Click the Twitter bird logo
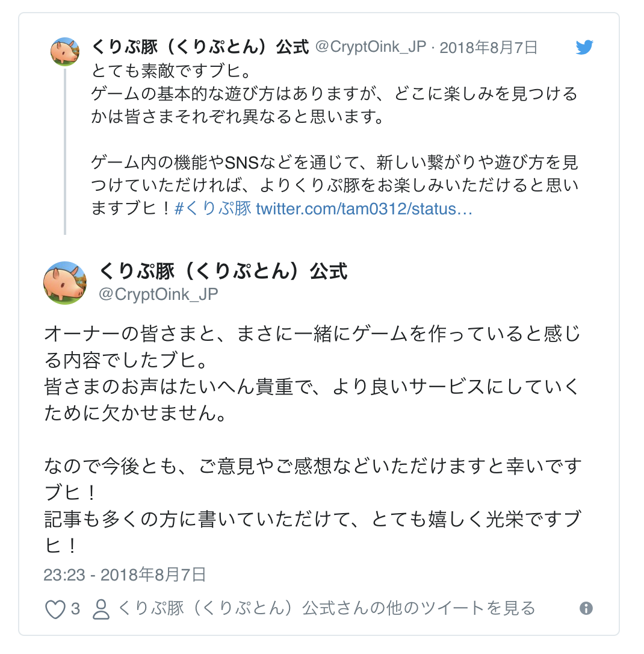 tap(584, 48)
